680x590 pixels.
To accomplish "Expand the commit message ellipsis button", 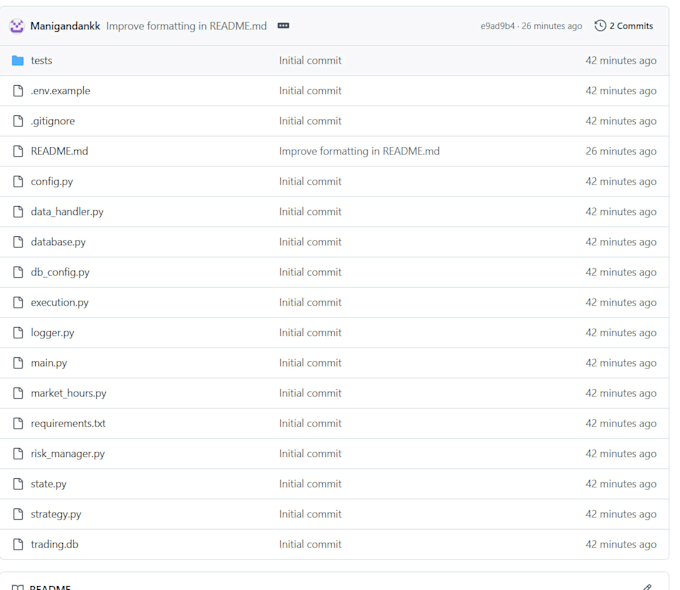I will point(283,26).
